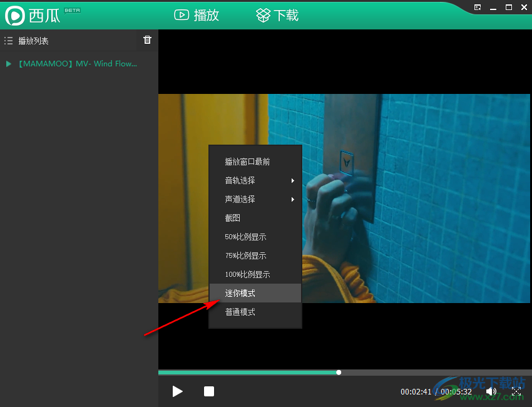532x407 pixels.
Task: Switch to 普通模式
Action: point(255,312)
